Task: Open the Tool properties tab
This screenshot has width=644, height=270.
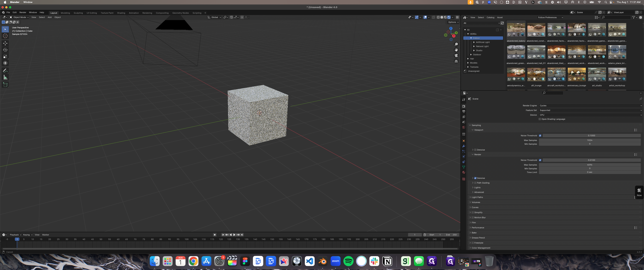Action: click(464, 99)
